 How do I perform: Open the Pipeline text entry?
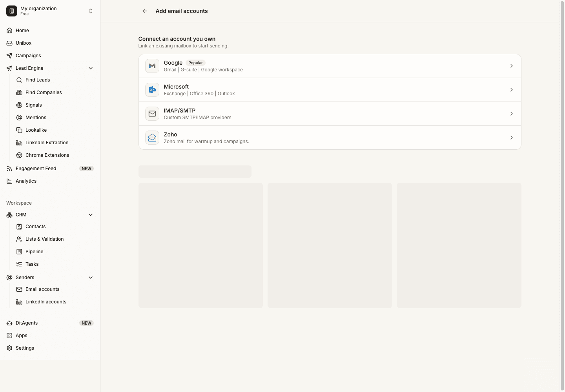(35, 252)
